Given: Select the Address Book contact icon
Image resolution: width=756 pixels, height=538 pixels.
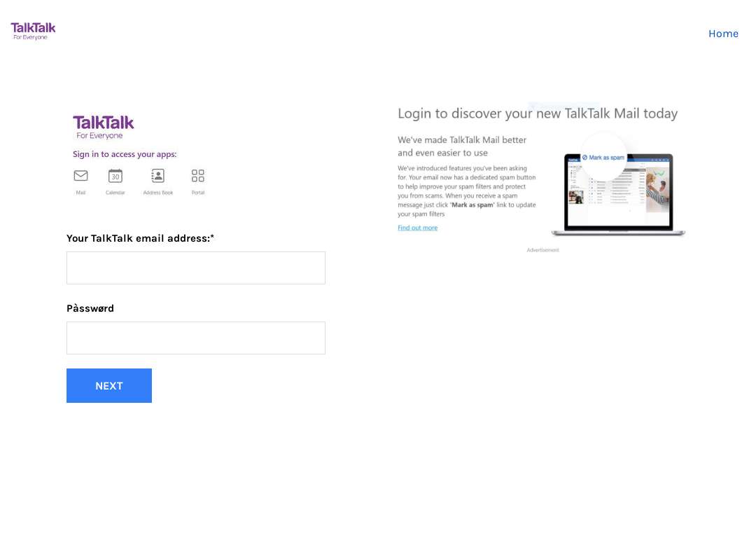Looking at the screenshot, I should pyautogui.click(x=157, y=176).
